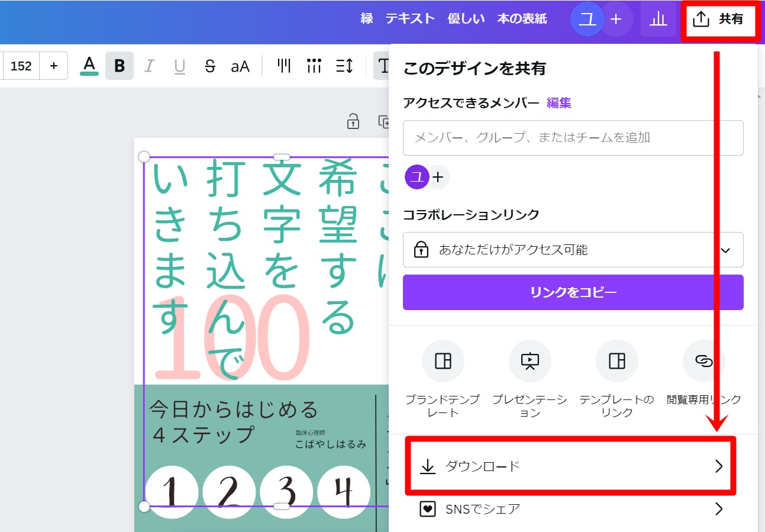Select view-only link (閲覧専用リンク) icon
The image size is (765, 532).
[x=703, y=361]
